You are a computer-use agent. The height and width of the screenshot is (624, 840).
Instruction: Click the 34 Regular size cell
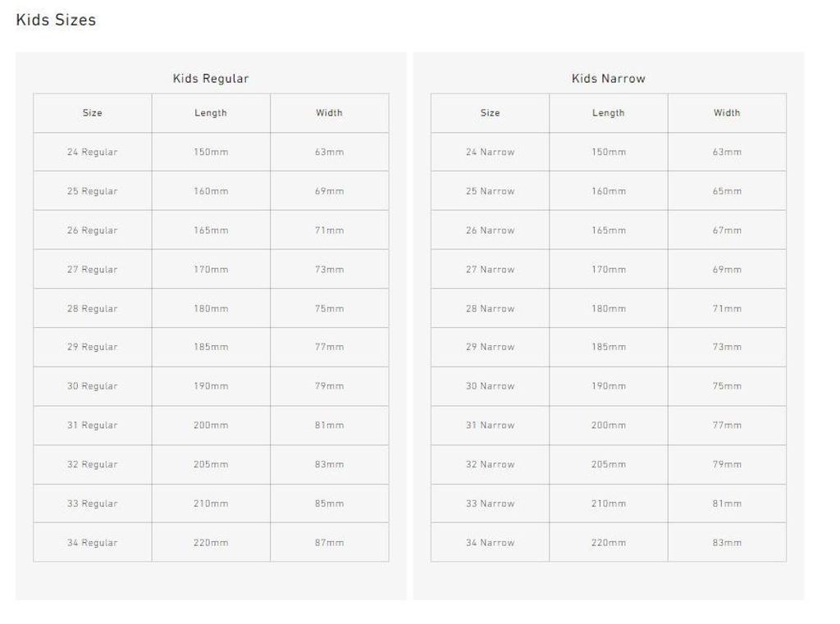point(93,543)
